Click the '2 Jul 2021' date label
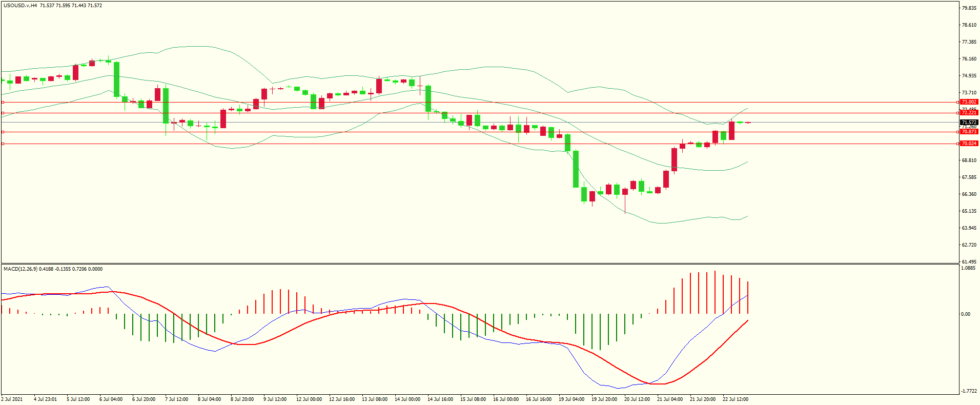Viewport: 980px width, 405px height. pos(12,399)
